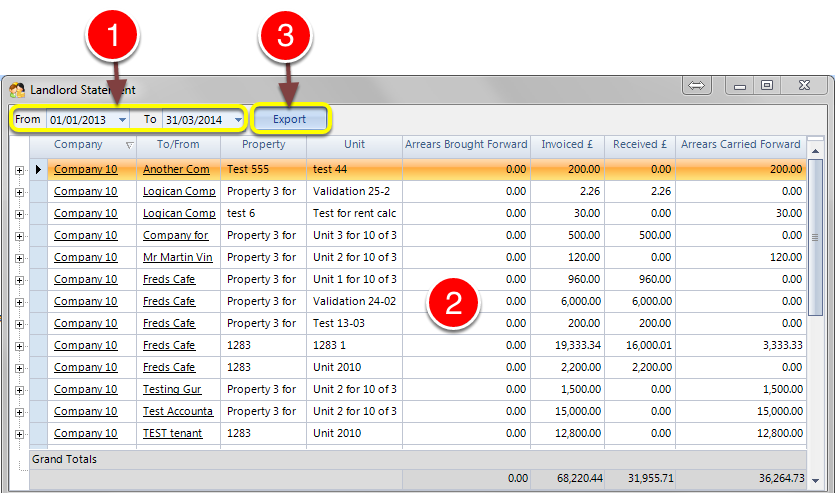
Task: Open the Testing Gur link
Action: click(x=172, y=389)
